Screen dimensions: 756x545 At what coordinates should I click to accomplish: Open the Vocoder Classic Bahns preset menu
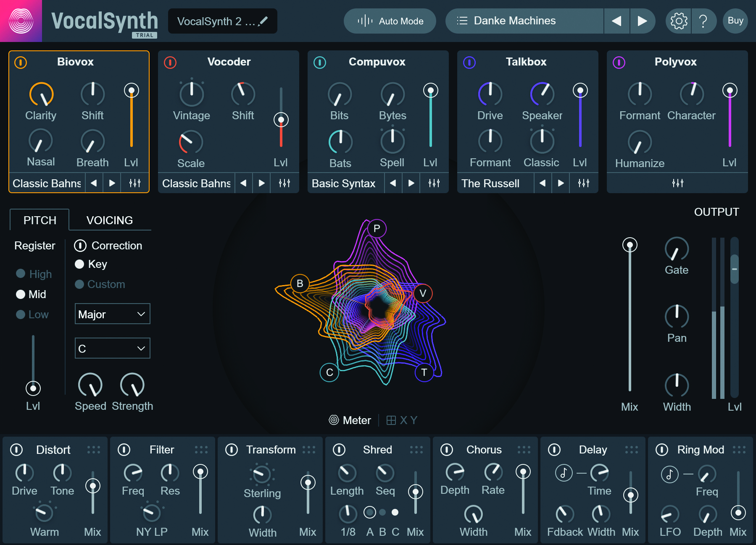pos(197,183)
